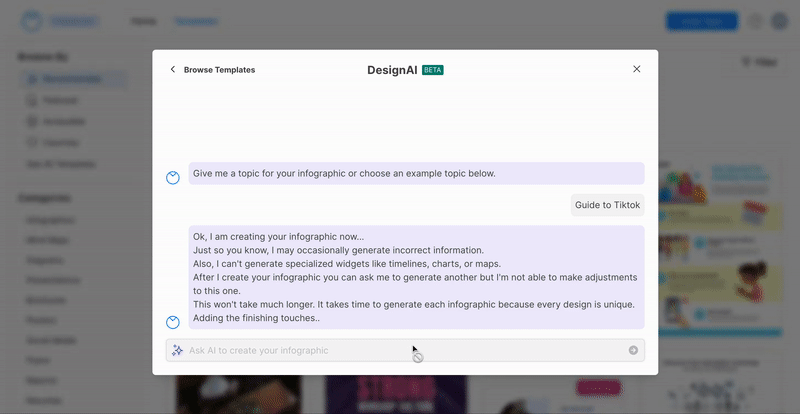Viewport: 800px width, 414px height.
Task: Click the send arrow in the AI prompt box
Action: [633, 350]
